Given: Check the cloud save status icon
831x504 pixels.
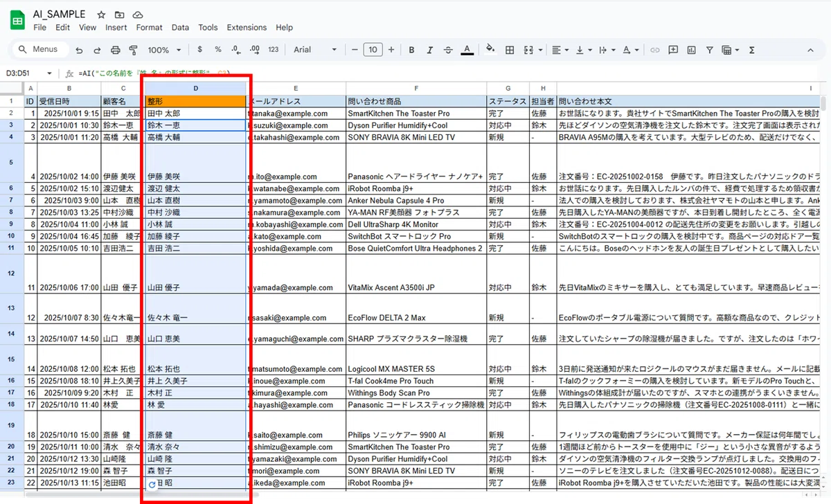Looking at the screenshot, I should coord(138,15).
